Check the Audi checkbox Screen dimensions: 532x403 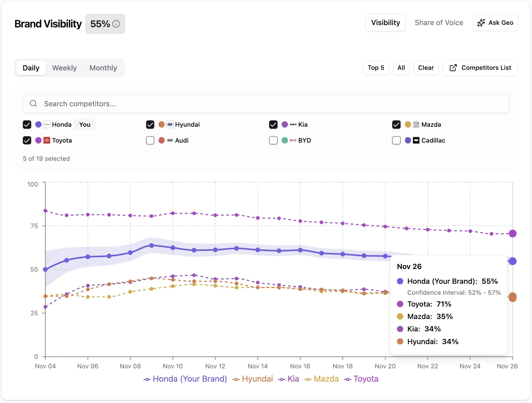click(x=150, y=140)
